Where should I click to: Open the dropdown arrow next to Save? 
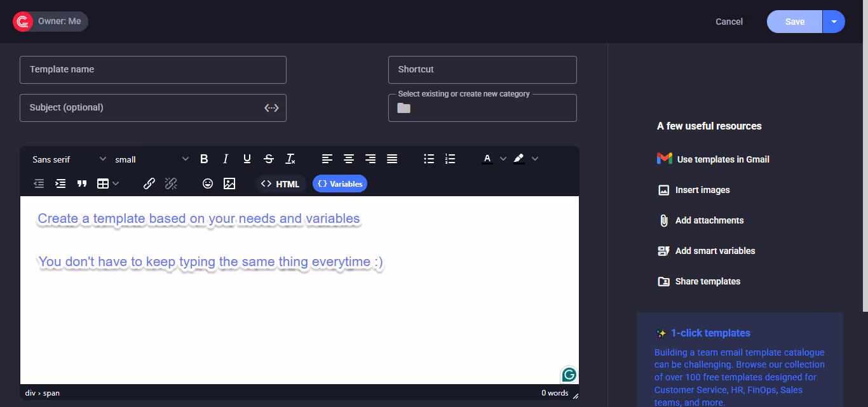coord(834,21)
